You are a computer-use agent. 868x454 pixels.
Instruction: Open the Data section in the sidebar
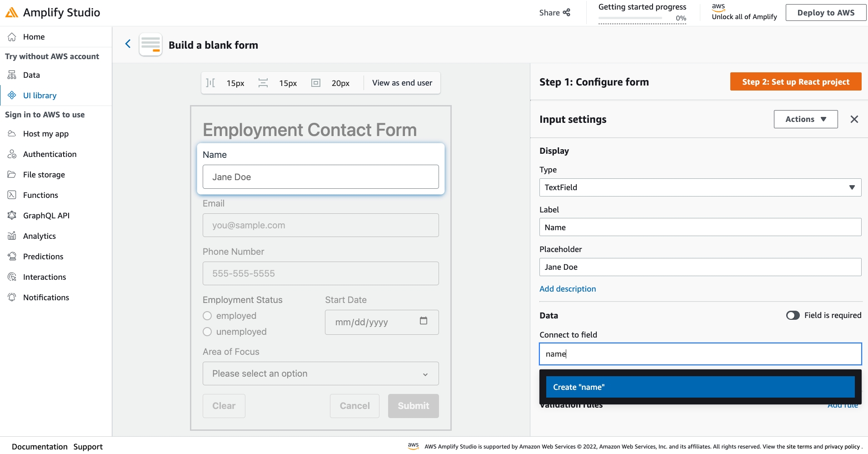pos(32,75)
